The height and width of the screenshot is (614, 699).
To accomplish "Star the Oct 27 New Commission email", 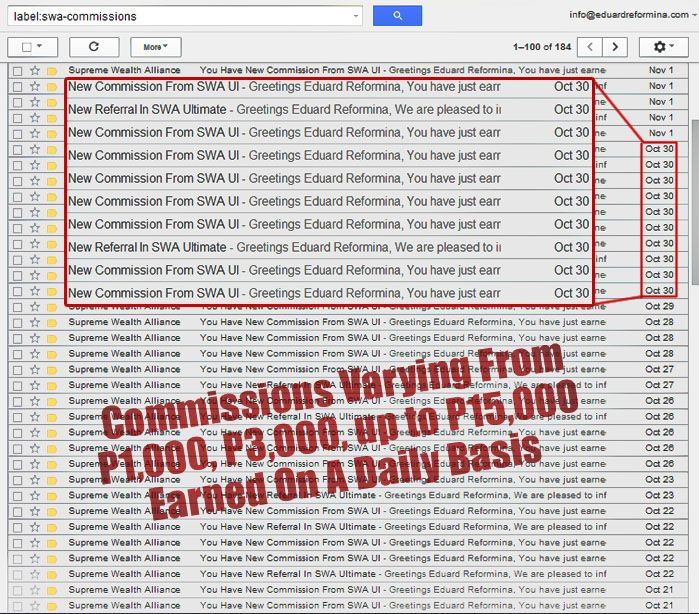I will pyautogui.click(x=35, y=370).
